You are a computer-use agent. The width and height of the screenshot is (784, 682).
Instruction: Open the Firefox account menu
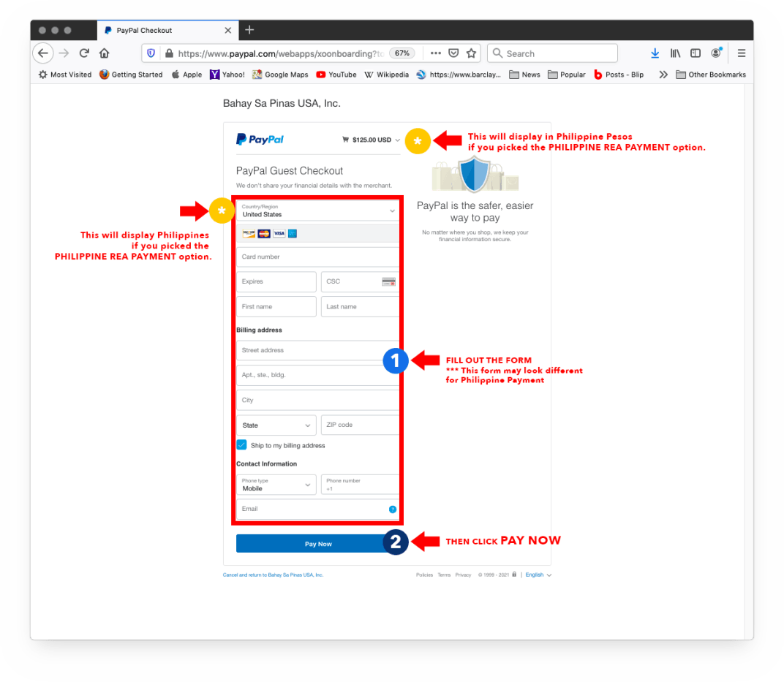point(717,53)
